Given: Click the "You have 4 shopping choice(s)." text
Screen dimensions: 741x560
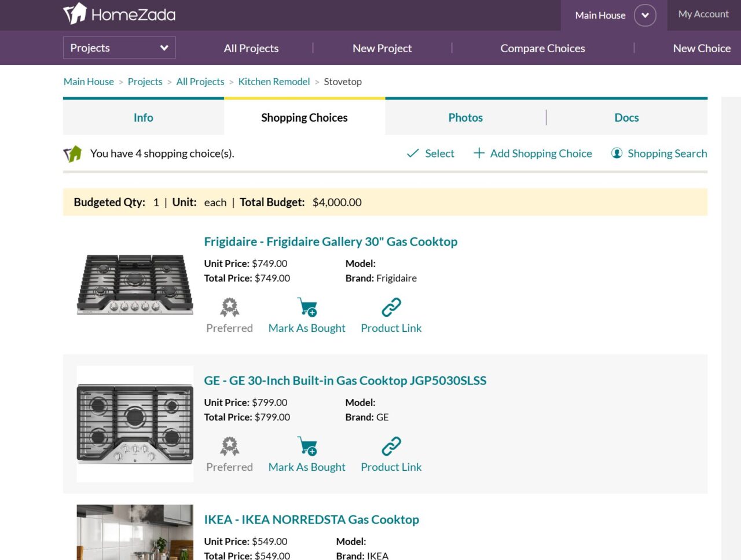Looking at the screenshot, I should (x=162, y=153).
